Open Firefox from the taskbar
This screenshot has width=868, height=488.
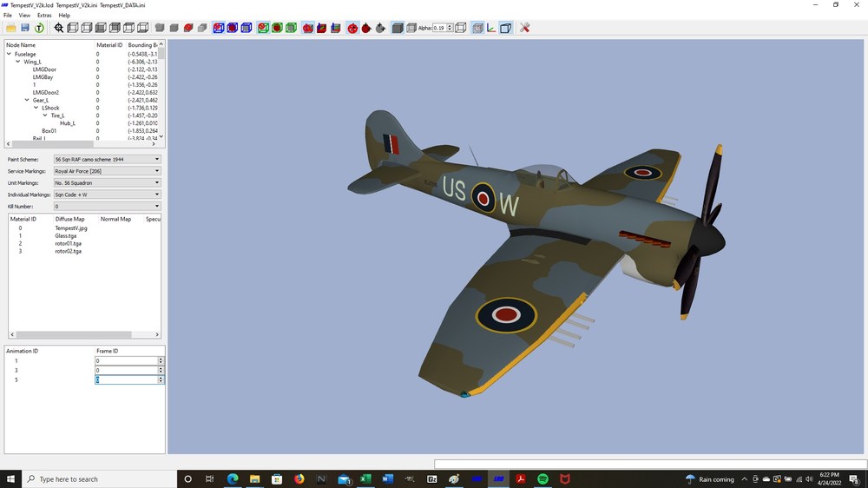coord(299,479)
